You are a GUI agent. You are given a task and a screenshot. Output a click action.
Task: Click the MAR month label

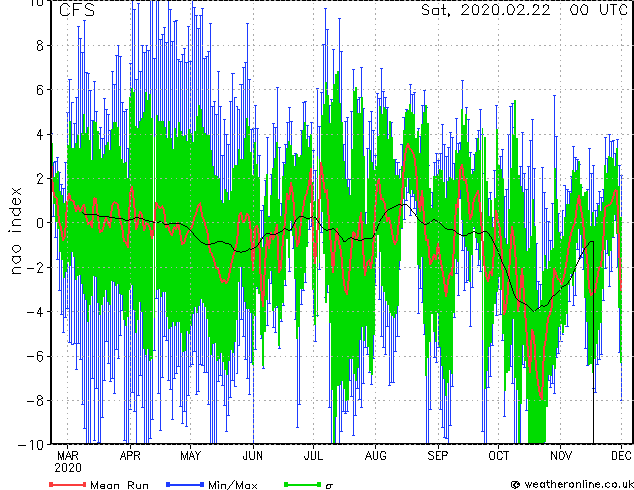coord(68,456)
